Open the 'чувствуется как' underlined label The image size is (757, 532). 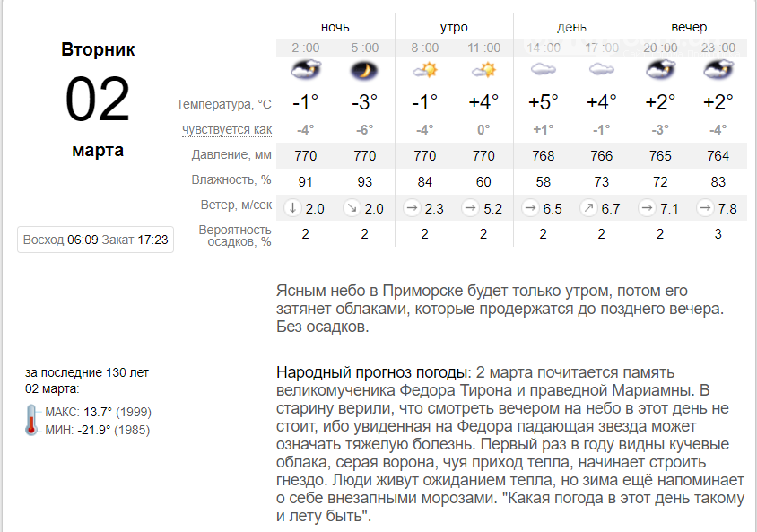click(x=227, y=130)
